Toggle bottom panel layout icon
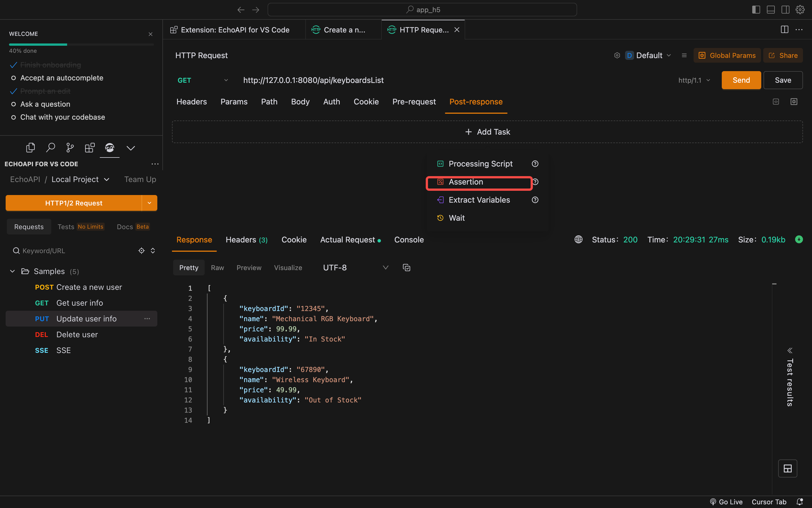The image size is (812, 508). tap(771, 10)
